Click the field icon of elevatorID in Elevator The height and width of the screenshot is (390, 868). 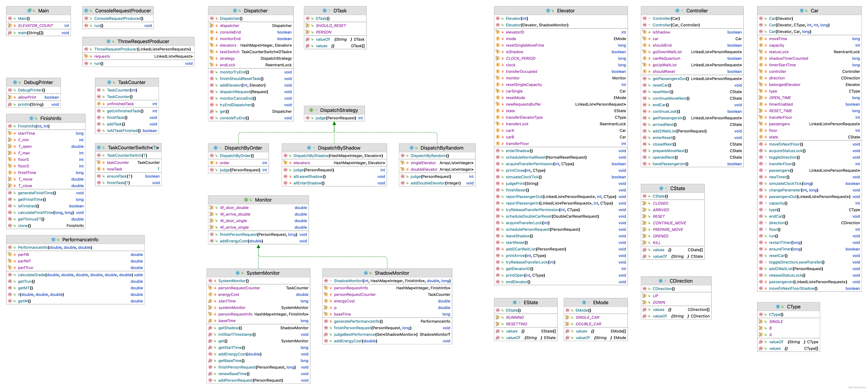[x=498, y=32]
